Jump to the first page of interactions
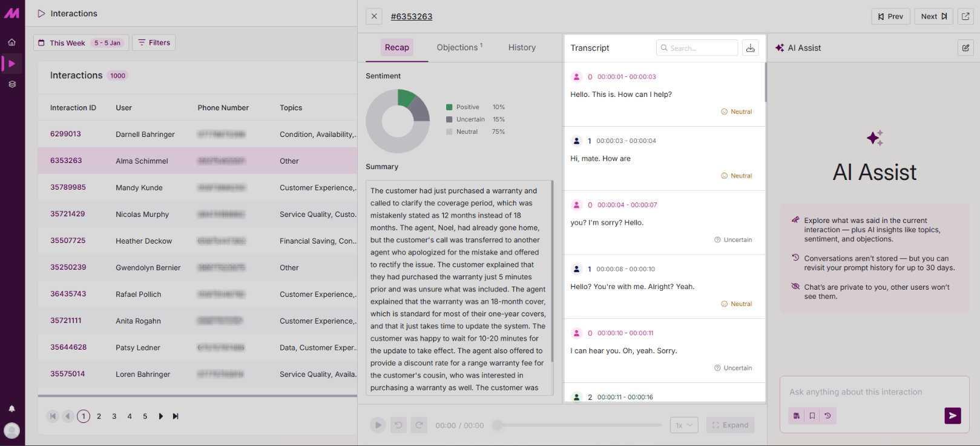980x446 pixels. 53,416
